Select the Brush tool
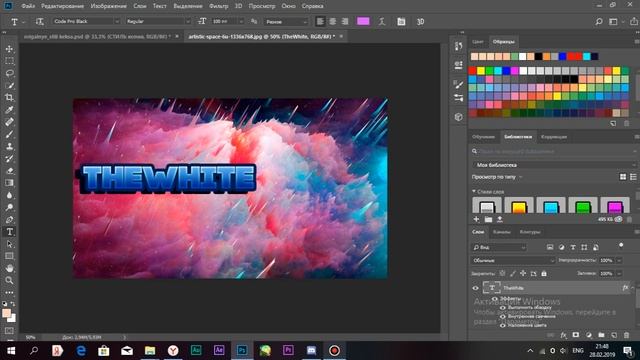640x360 pixels. 9,134
